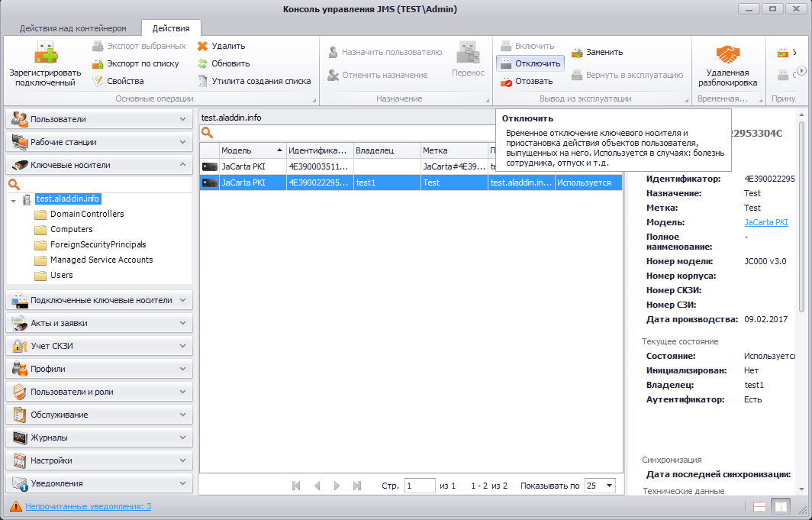This screenshot has height=520, width=812.
Task: Click Экспорт по списку icon
Action: 98,63
